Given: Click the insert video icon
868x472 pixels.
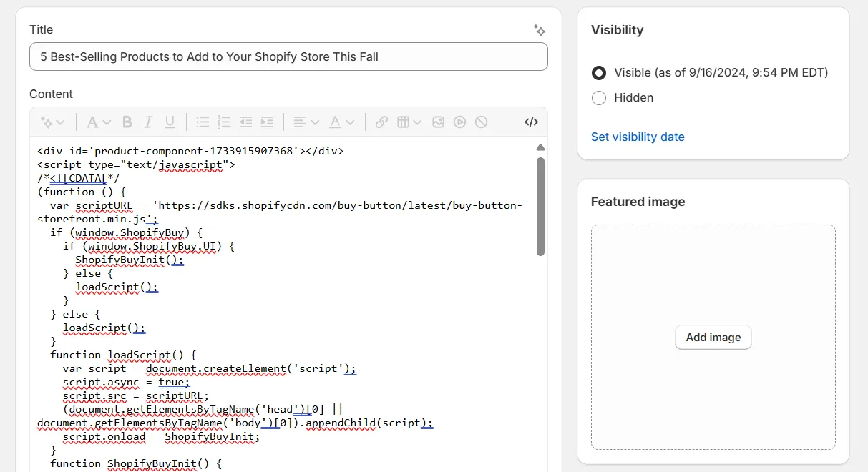Looking at the screenshot, I should pos(459,122).
